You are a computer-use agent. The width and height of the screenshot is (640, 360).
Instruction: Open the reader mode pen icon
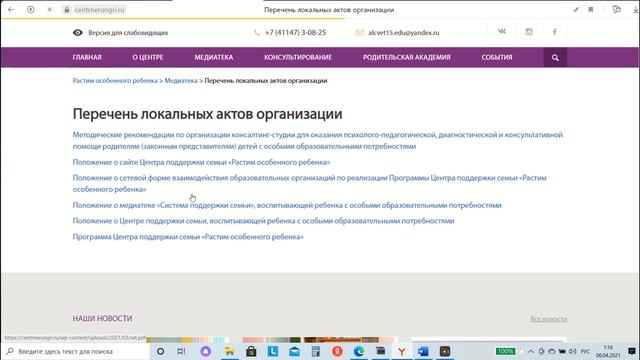[576, 9]
